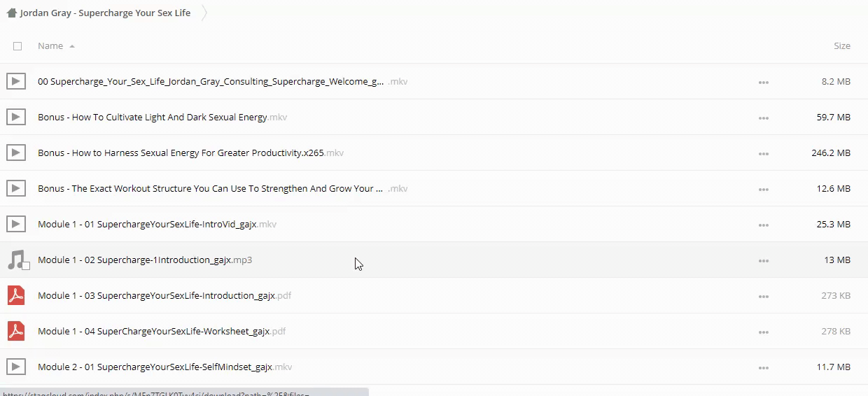
Task: Click the Jordan Gray folder breadcrumb
Action: click(105, 13)
